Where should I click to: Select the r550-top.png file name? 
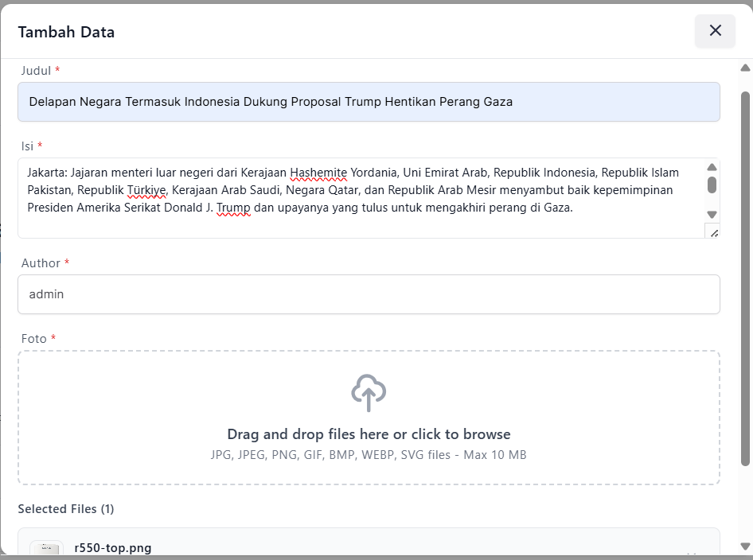[112, 547]
